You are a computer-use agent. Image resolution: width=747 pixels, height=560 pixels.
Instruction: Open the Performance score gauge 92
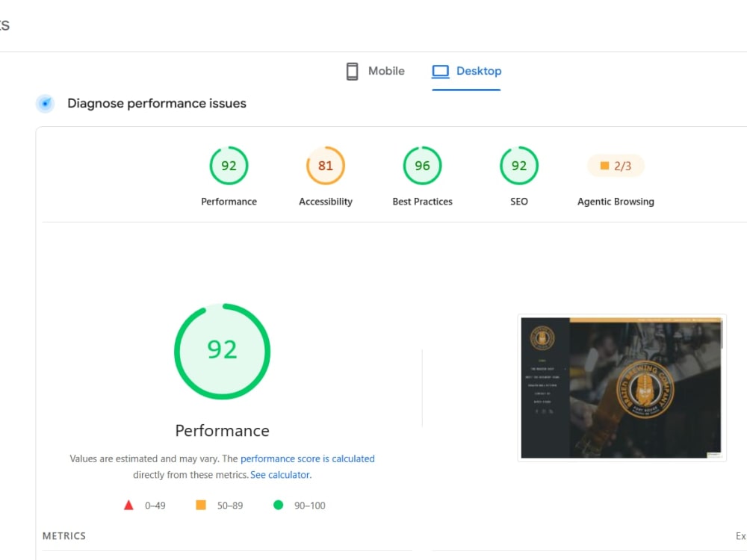tap(229, 166)
